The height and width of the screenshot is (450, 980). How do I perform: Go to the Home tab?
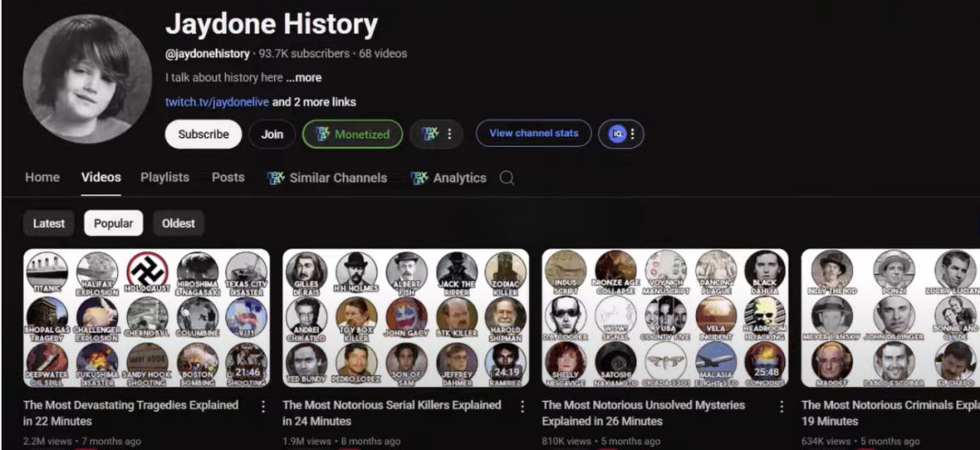[x=43, y=178]
